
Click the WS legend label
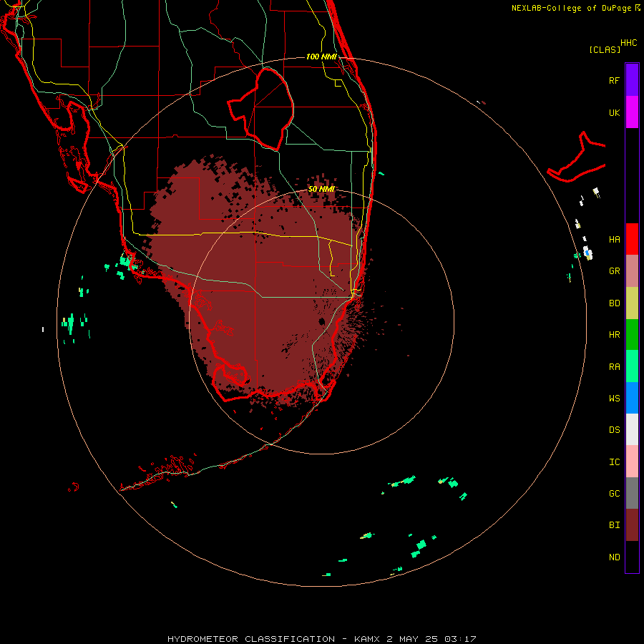[614, 398]
